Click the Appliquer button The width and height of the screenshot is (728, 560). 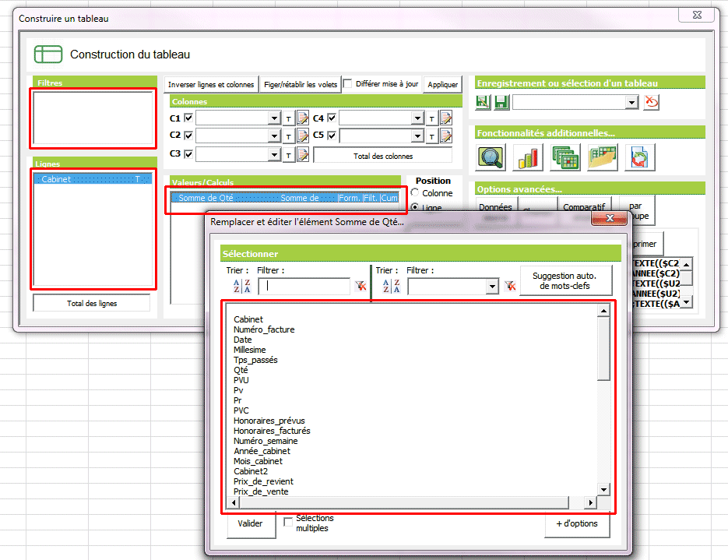(442, 85)
